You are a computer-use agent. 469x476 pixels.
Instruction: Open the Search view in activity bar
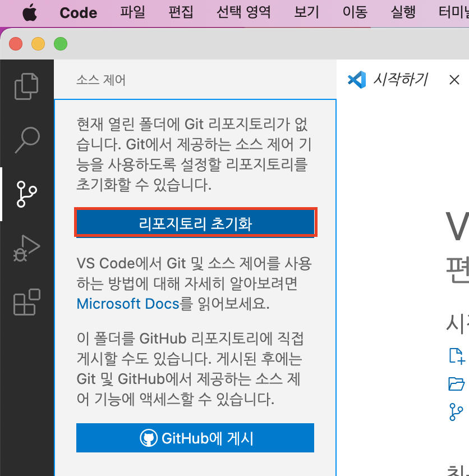pos(27,140)
